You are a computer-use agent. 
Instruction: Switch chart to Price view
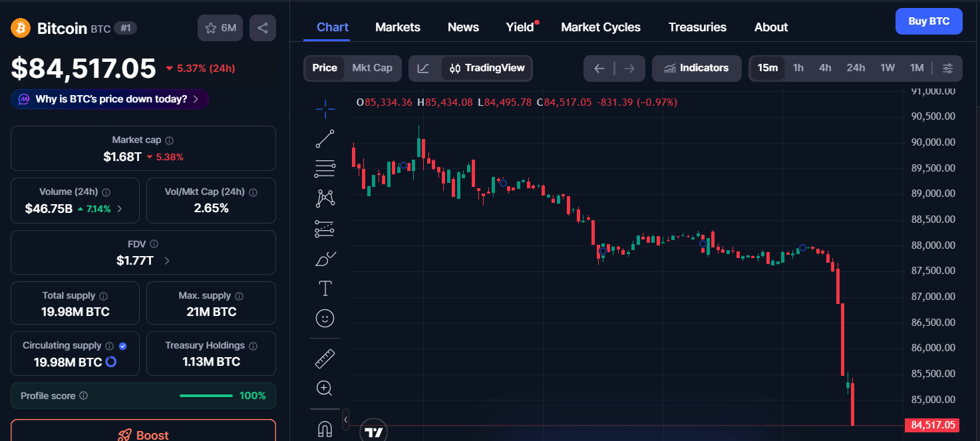click(x=325, y=68)
